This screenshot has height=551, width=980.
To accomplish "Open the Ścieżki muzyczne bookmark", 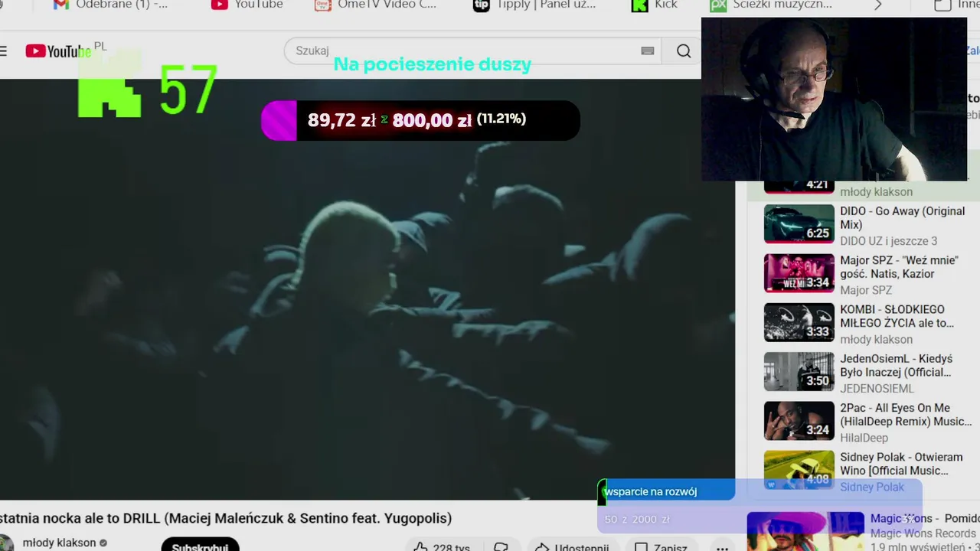I will (x=771, y=5).
